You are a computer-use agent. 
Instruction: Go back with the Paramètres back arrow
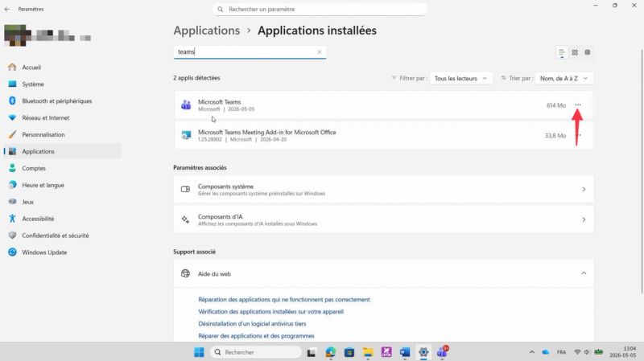[x=7, y=9]
